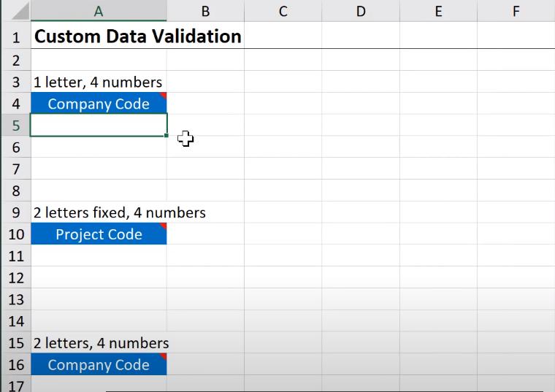Select column B header

(205, 11)
